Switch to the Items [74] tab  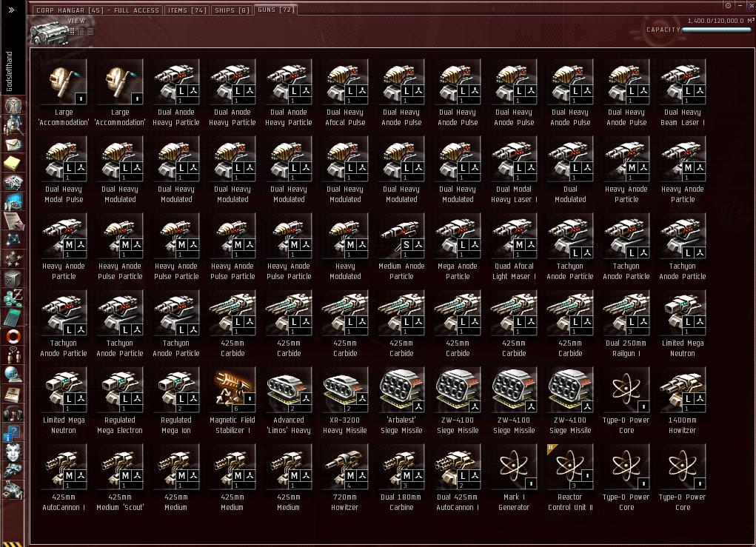click(187, 10)
